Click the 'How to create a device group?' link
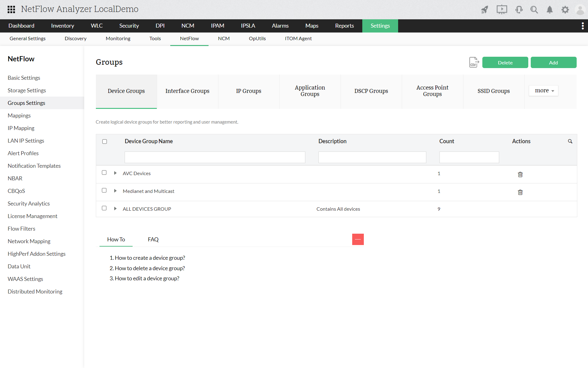588x368 pixels. point(150,257)
